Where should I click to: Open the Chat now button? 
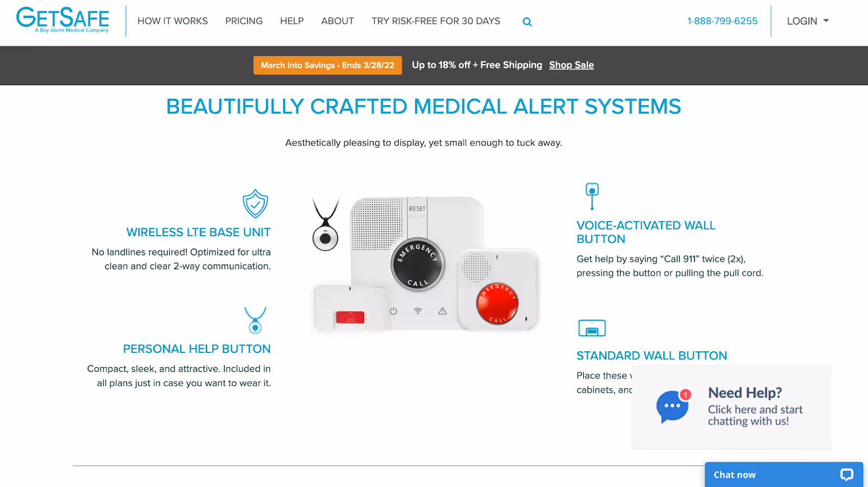[784, 475]
